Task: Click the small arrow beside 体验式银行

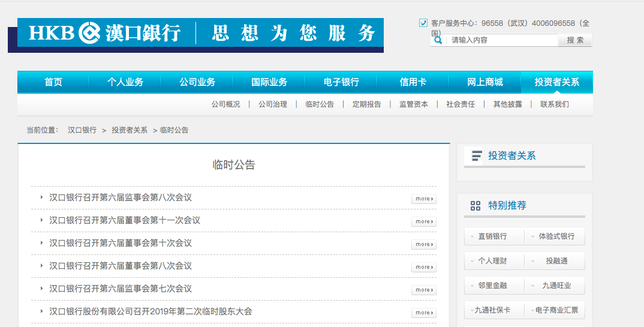Action: tap(532, 236)
